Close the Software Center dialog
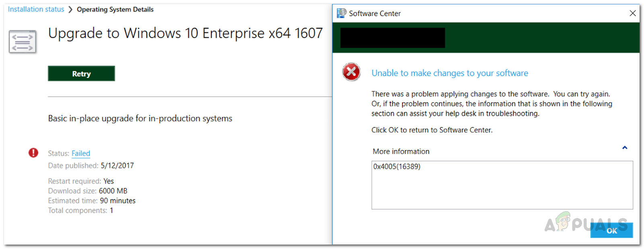This screenshot has height=249, width=644. coord(632,13)
